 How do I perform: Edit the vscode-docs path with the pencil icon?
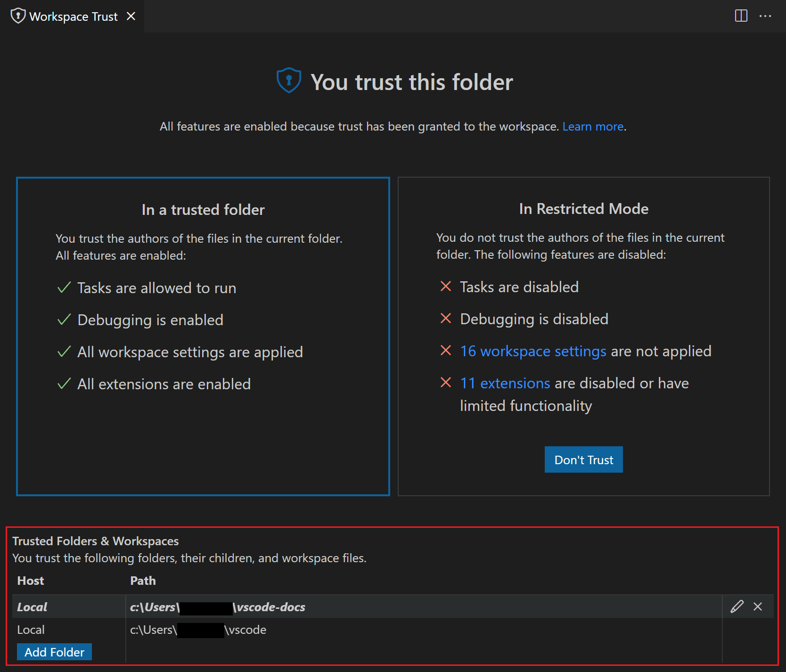737,607
